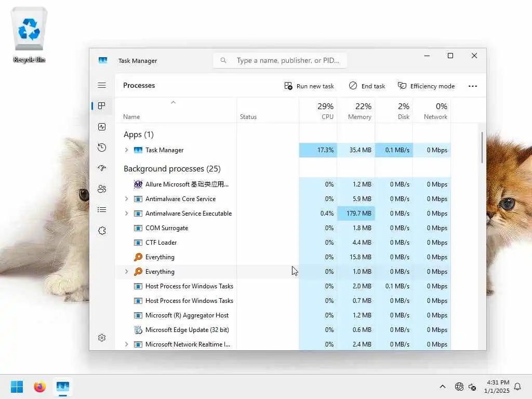The image size is (532, 399).
Task: Sort by Network column header
Action: pyautogui.click(x=432, y=110)
